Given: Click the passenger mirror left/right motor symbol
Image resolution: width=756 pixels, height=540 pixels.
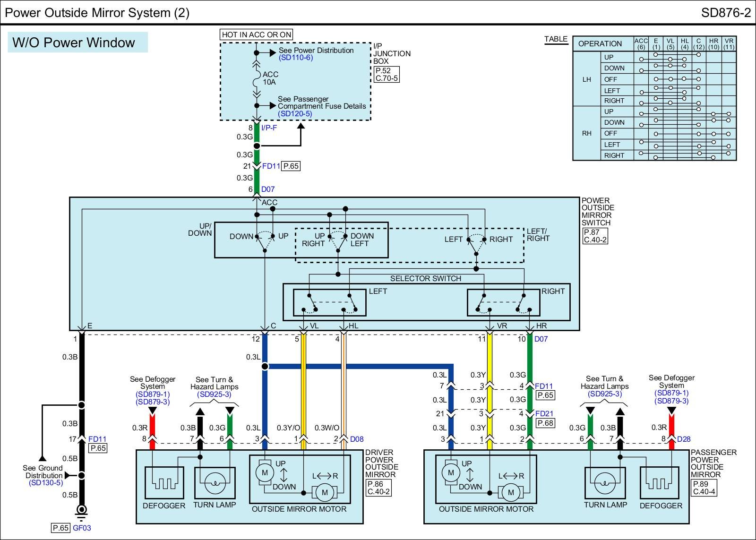Looking at the screenshot, I should 511,492.
